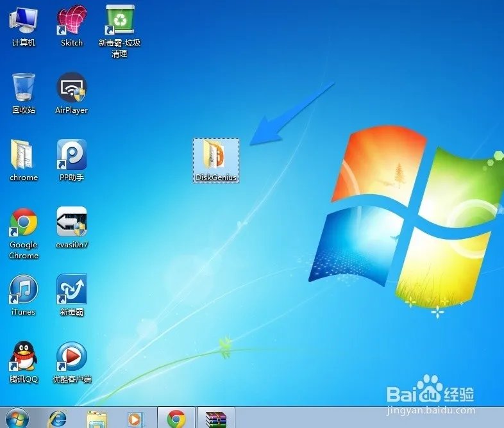504x428 pixels.
Task: Click the 计算机 (Computer) desktop icon
Action: click(x=24, y=22)
